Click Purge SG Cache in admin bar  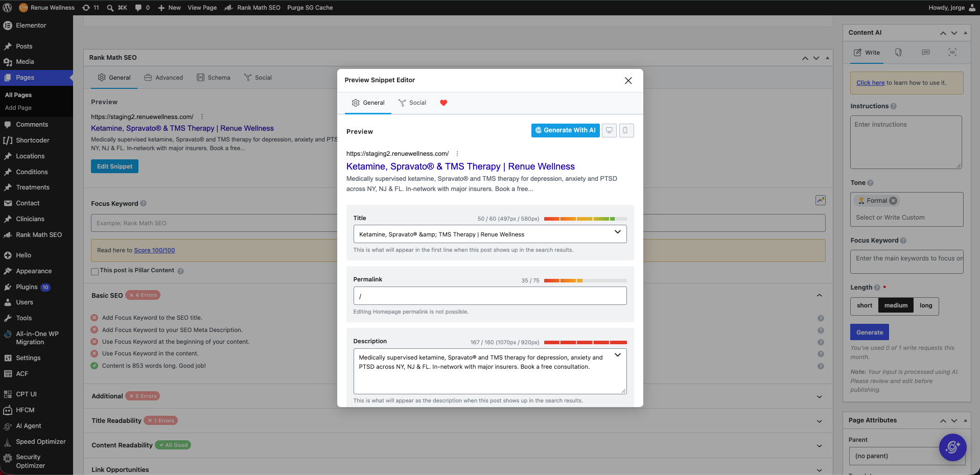(x=310, y=8)
